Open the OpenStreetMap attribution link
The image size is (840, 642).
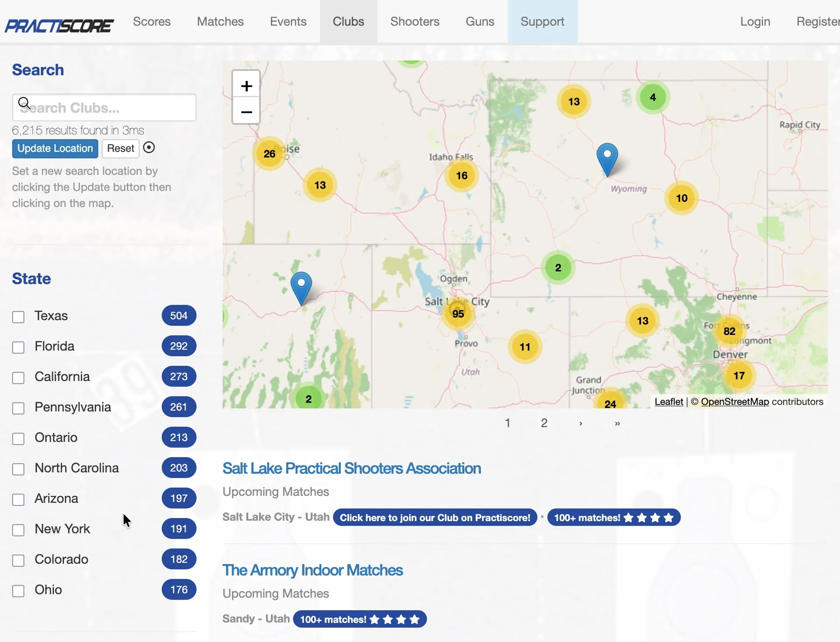[x=735, y=401]
